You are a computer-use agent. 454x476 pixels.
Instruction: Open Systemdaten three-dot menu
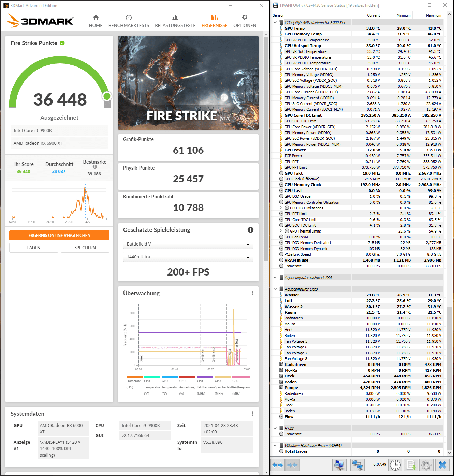(252, 414)
